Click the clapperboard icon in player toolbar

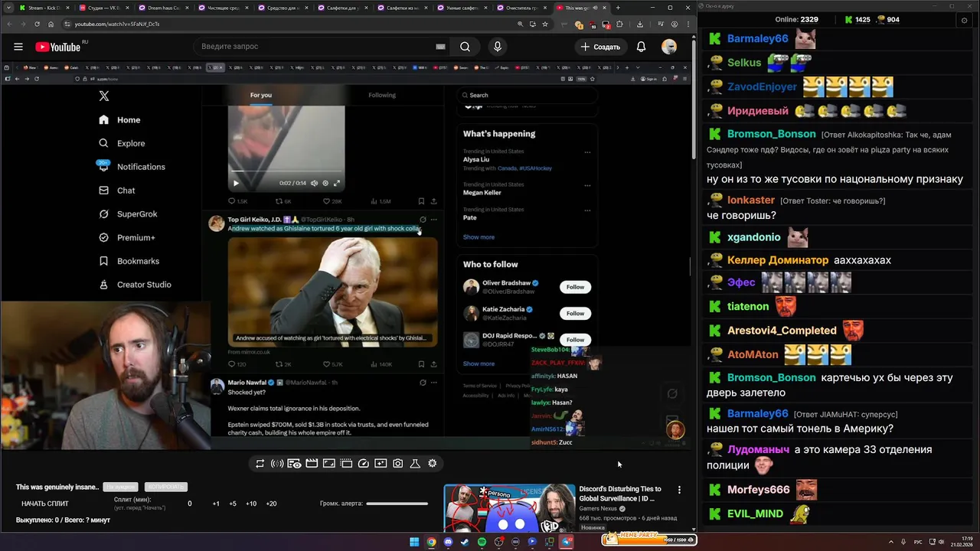click(312, 464)
